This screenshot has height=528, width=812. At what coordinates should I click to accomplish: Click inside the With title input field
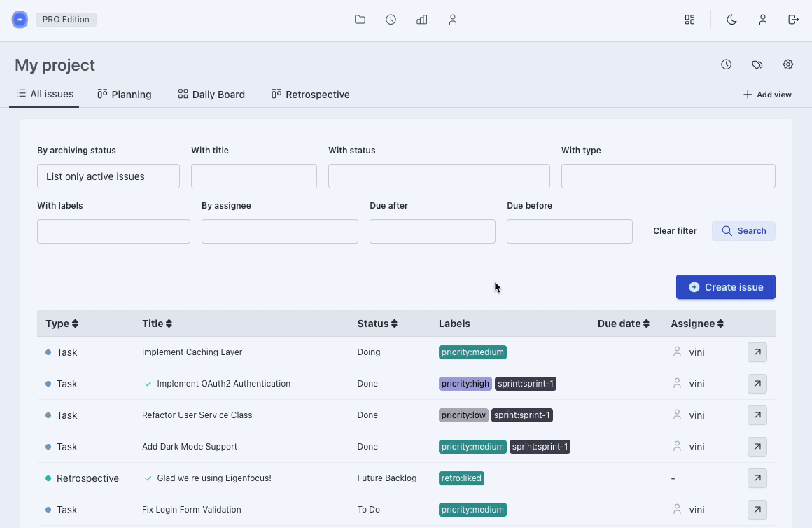253,176
